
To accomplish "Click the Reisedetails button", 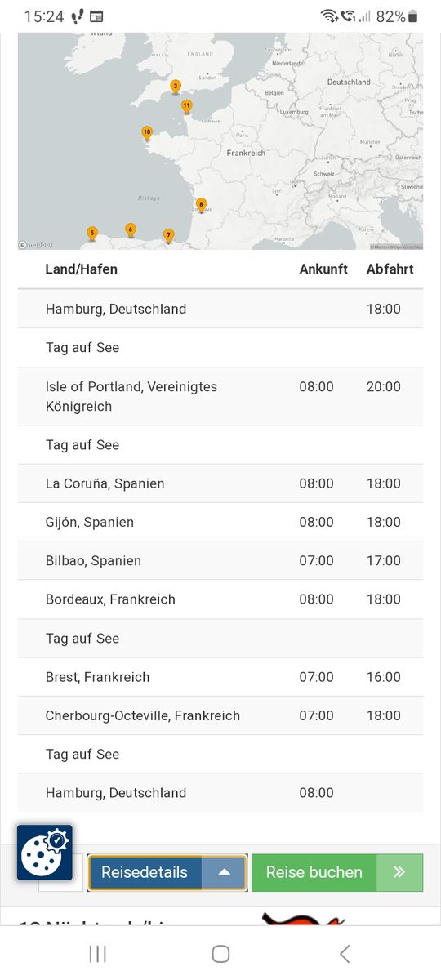I will point(145,872).
